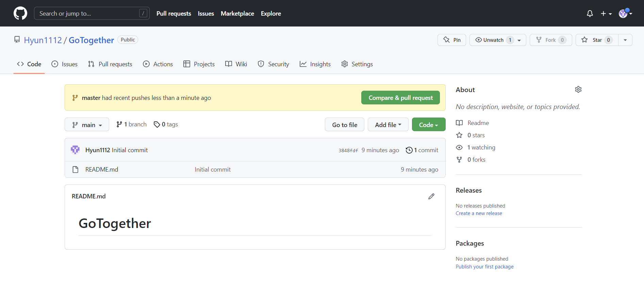
Task: Open README.md's Initial commit message link
Action: [x=213, y=170]
